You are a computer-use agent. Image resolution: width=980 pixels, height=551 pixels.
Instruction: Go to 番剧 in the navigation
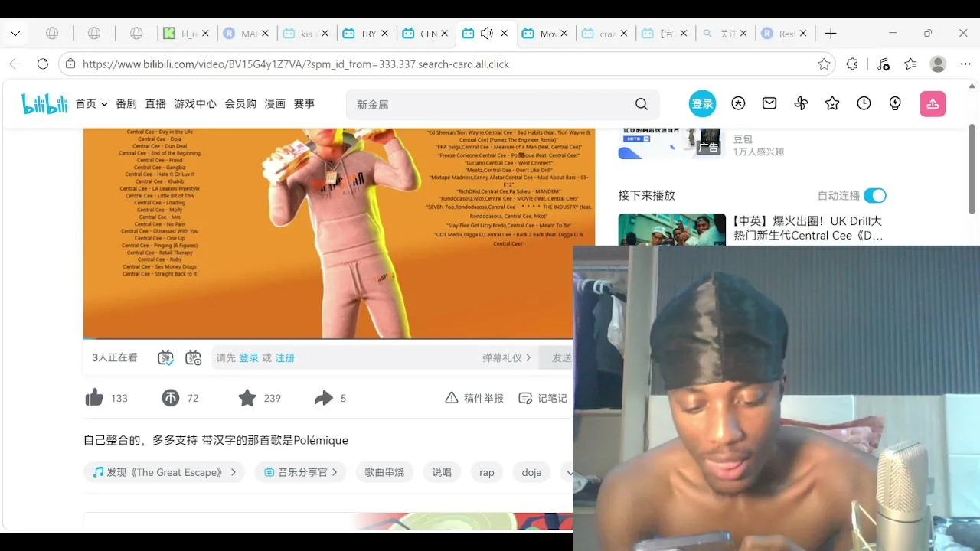point(126,104)
